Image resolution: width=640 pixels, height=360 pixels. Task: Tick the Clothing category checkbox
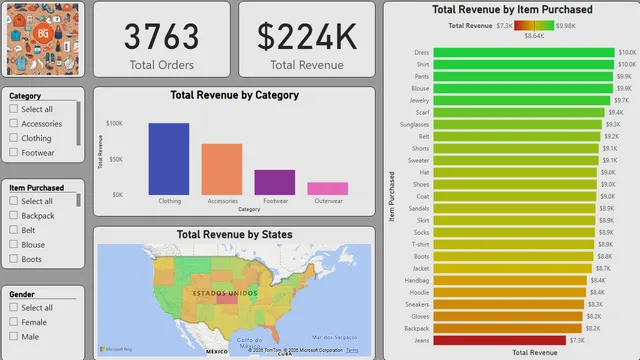[13, 138]
